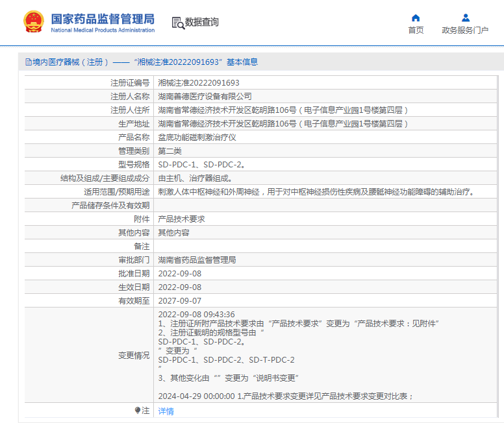Select approving department 湖南省药品监督管理局
This screenshot has width=504, height=423.
coord(197,260)
